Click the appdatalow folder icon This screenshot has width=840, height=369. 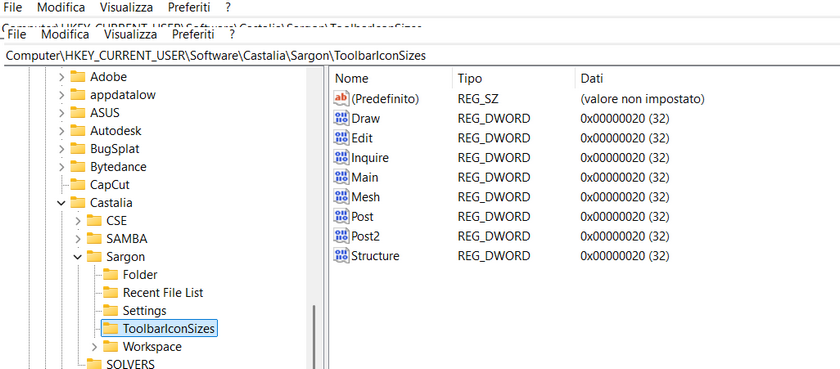pyautogui.click(x=78, y=95)
